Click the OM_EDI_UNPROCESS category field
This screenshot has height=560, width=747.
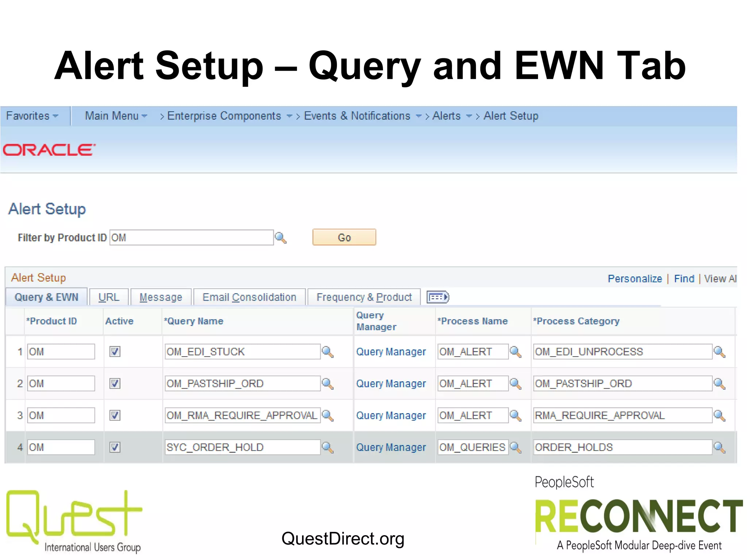(623, 352)
